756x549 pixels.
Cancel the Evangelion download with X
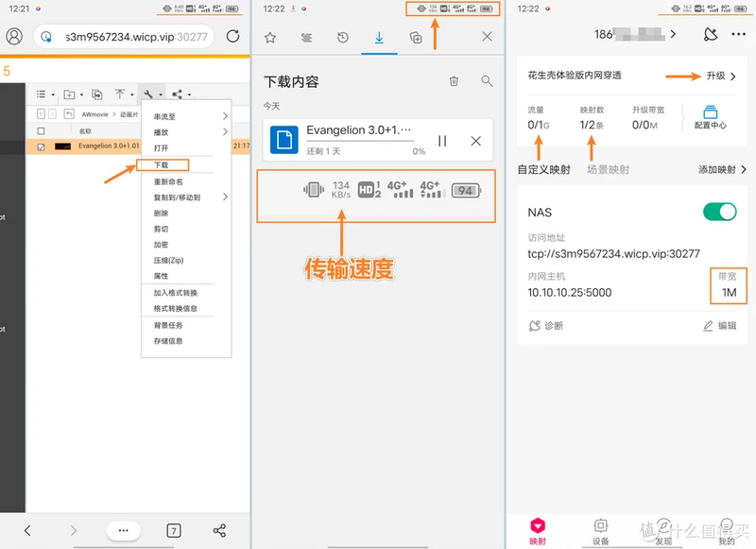476,141
